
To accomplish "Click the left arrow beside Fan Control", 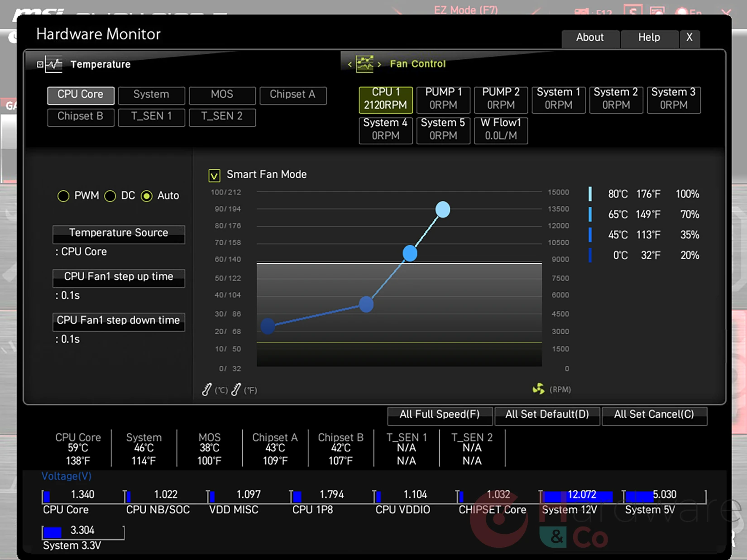I will pos(350,64).
